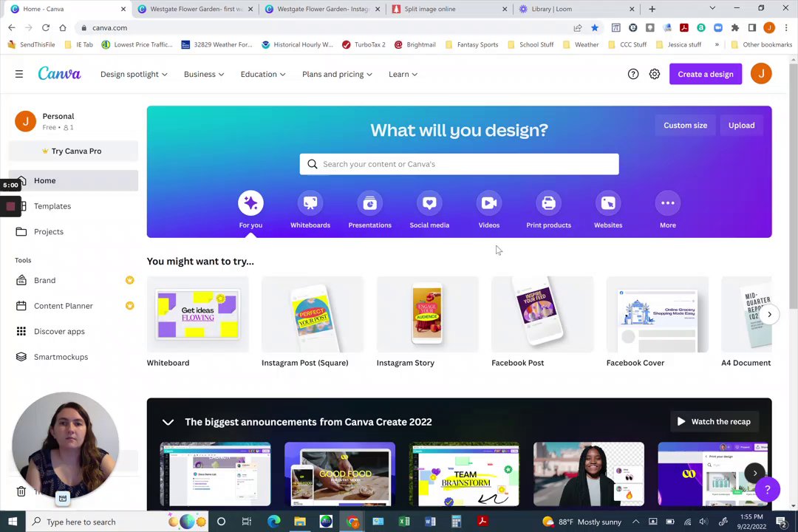Expand the Plans and pricing dropdown
Image resolution: width=798 pixels, height=532 pixels.
[337, 75]
